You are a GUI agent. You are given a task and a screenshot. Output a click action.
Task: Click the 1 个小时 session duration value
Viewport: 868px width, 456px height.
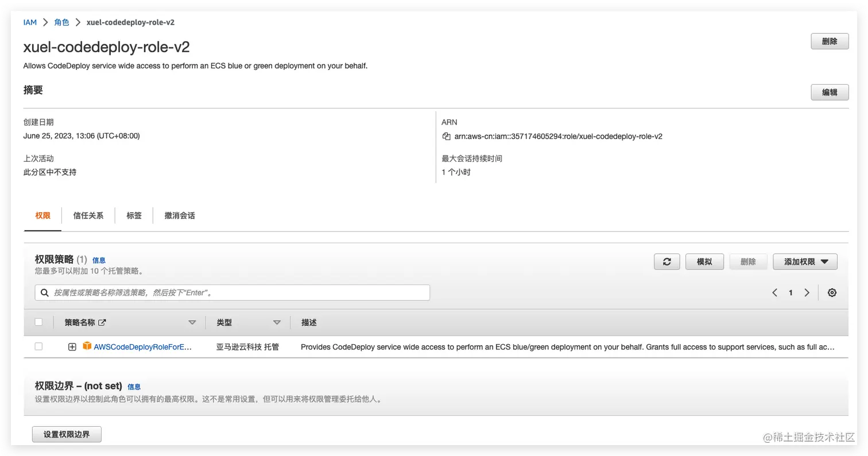[x=456, y=172]
